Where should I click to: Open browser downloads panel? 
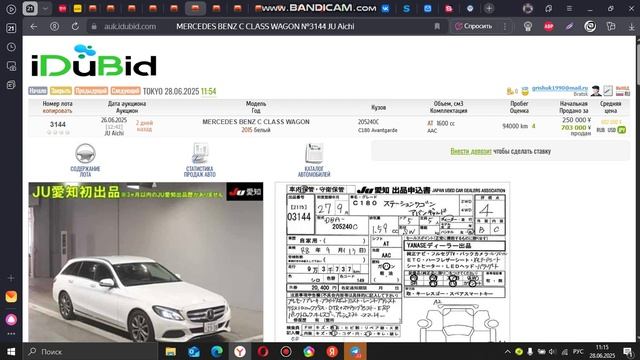(x=631, y=27)
